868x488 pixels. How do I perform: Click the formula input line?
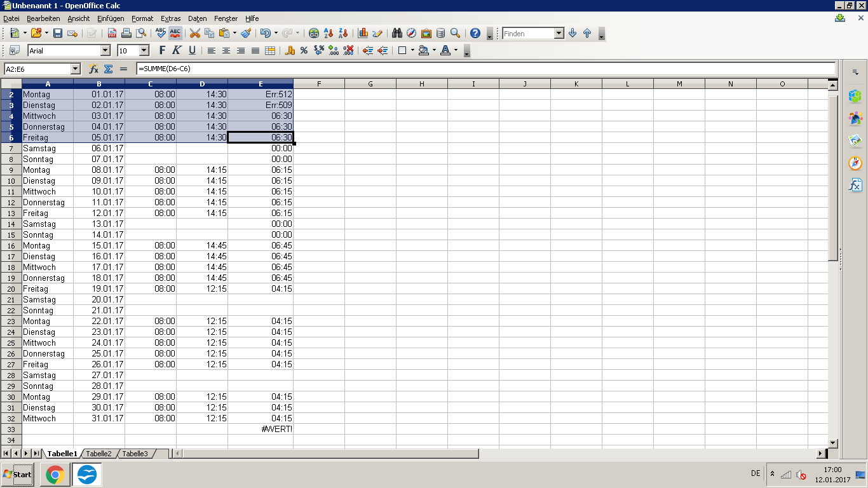click(485, 69)
